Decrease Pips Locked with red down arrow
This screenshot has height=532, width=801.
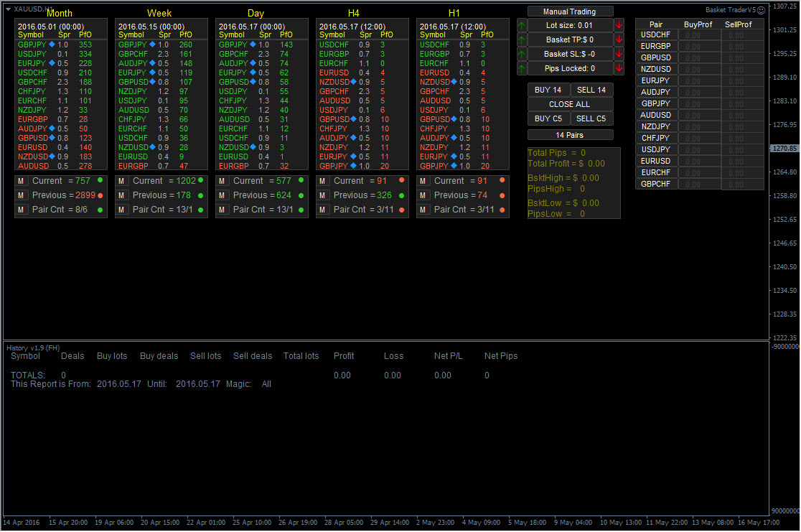pos(619,68)
